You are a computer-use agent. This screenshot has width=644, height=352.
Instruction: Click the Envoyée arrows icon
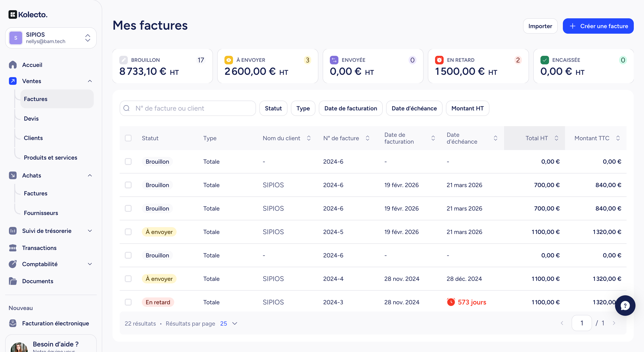click(334, 60)
